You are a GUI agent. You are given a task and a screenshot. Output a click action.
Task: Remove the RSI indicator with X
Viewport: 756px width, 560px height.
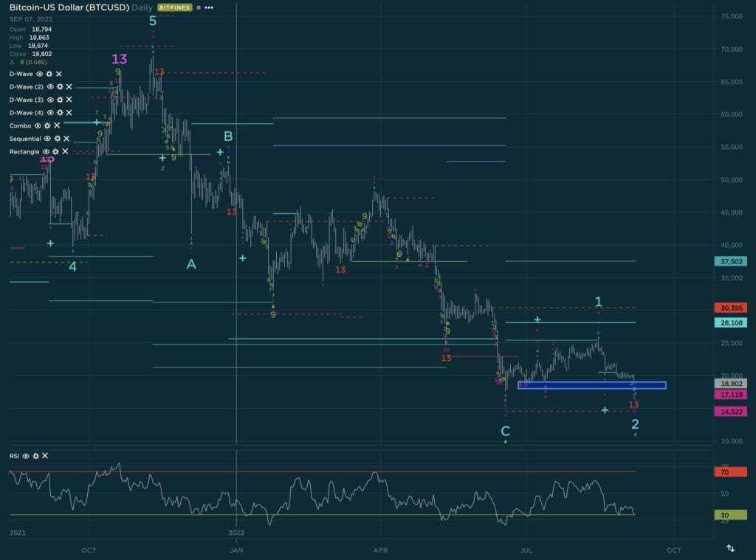pos(45,456)
